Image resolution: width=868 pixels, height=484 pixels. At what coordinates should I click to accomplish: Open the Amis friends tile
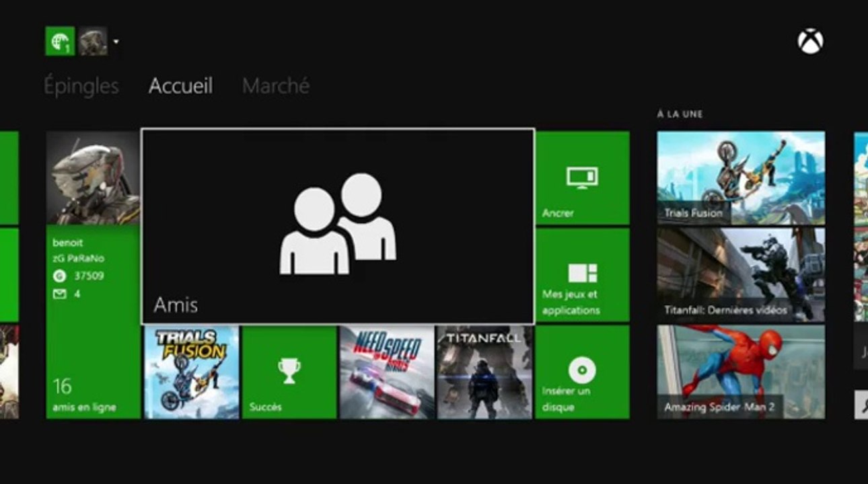(x=338, y=227)
